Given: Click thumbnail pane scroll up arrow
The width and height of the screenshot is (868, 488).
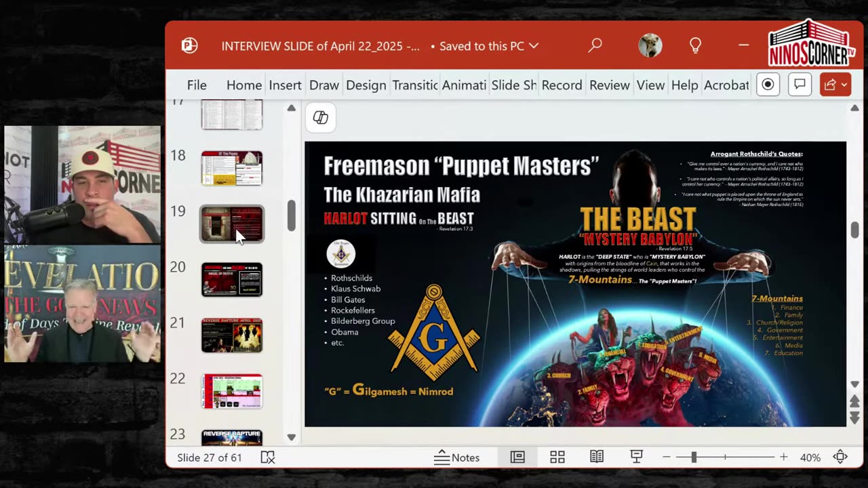Looking at the screenshot, I should (x=292, y=108).
